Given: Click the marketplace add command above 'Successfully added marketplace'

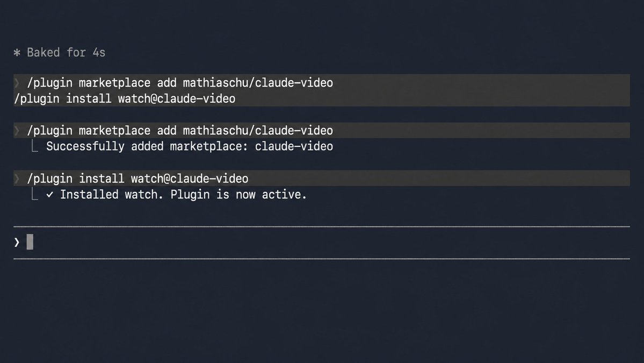Looking at the screenshot, I should click(x=322, y=130).
